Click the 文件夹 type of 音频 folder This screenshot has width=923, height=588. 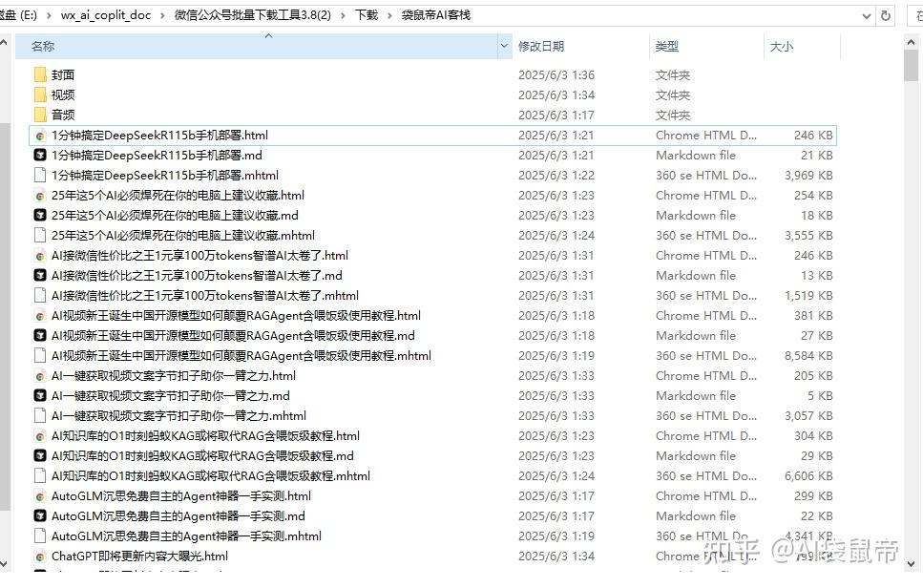point(673,115)
